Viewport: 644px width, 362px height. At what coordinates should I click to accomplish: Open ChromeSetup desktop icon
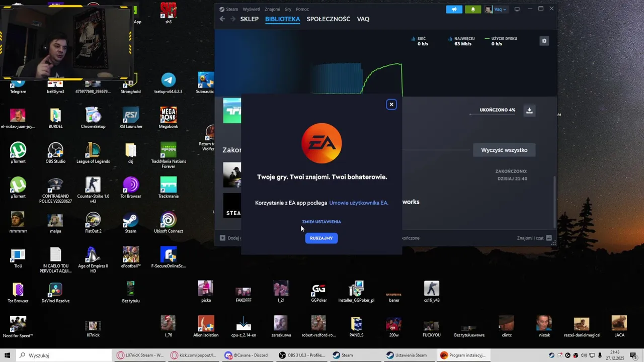pyautogui.click(x=93, y=118)
